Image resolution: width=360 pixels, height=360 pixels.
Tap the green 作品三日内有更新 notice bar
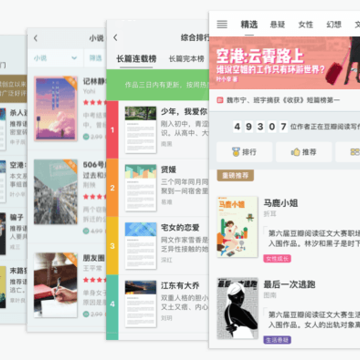(x=158, y=84)
